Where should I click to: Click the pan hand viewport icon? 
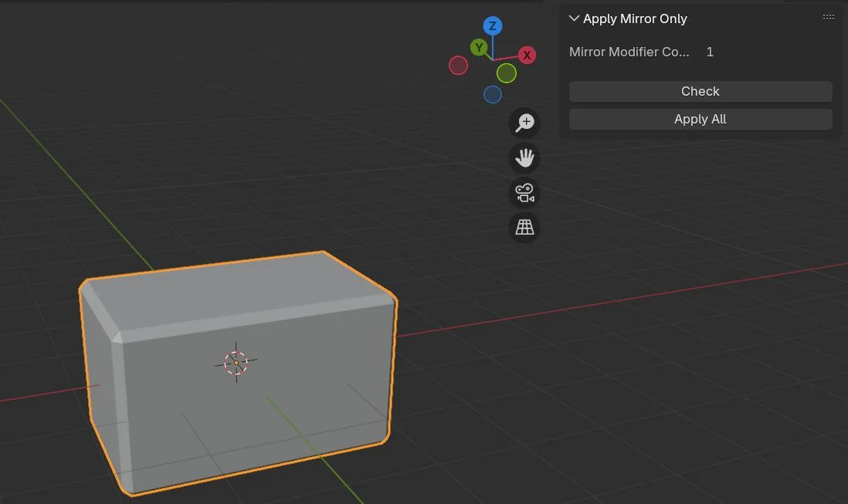coord(525,158)
